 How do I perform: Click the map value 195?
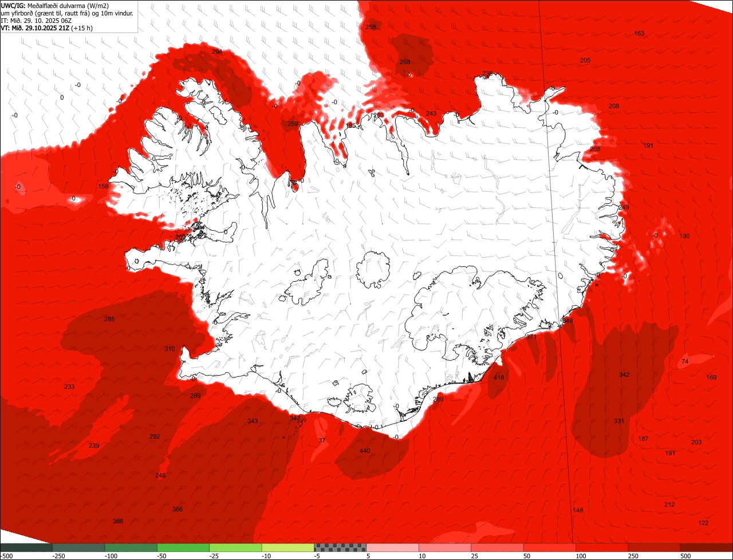click(x=350, y=125)
